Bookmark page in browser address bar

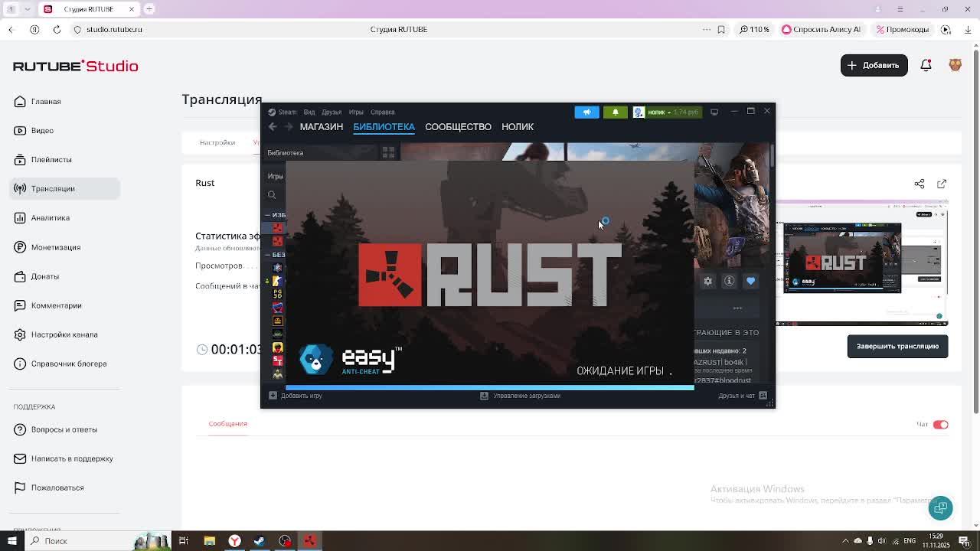pyautogui.click(x=721, y=29)
